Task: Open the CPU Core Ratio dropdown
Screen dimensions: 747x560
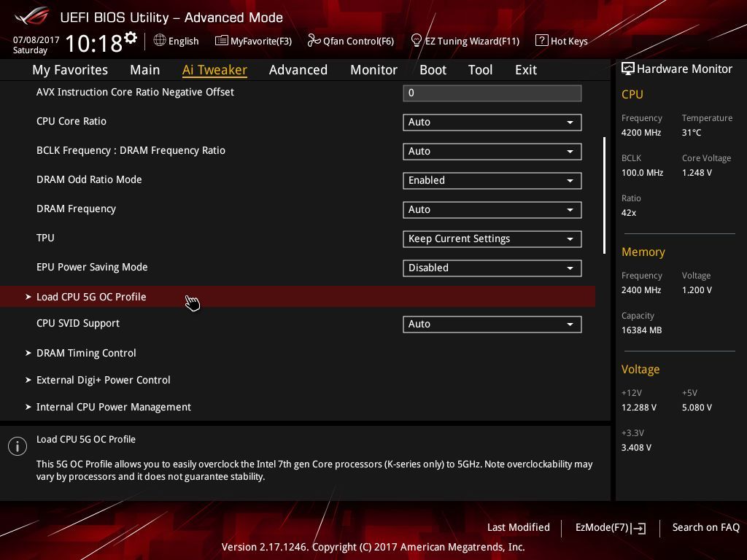Action: (492, 122)
